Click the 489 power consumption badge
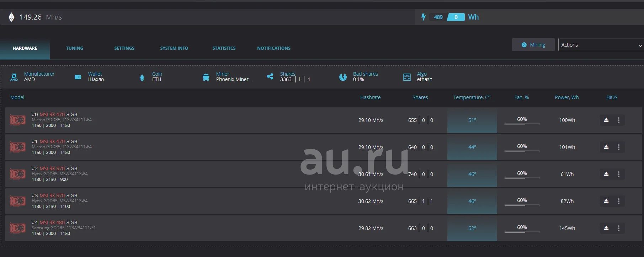644x257 pixels. pos(438,17)
